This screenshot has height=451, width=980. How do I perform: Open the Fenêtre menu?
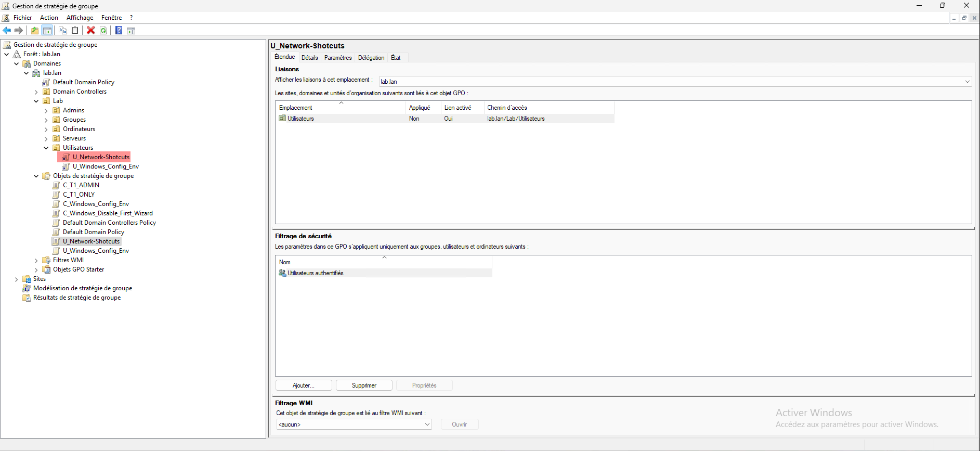(111, 18)
